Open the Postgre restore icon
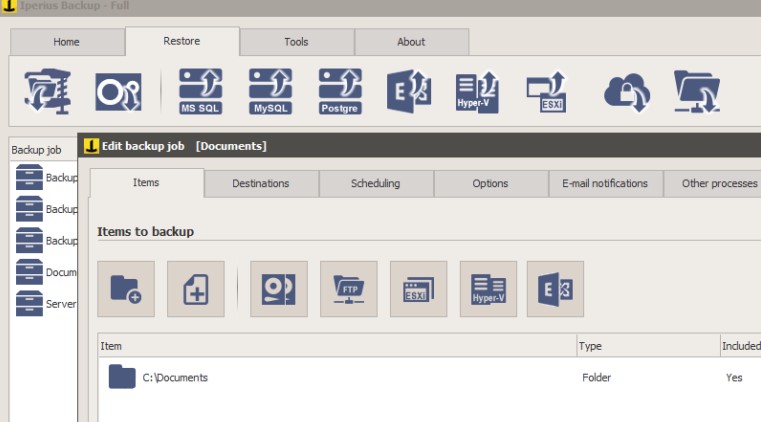761x422 pixels. point(340,91)
